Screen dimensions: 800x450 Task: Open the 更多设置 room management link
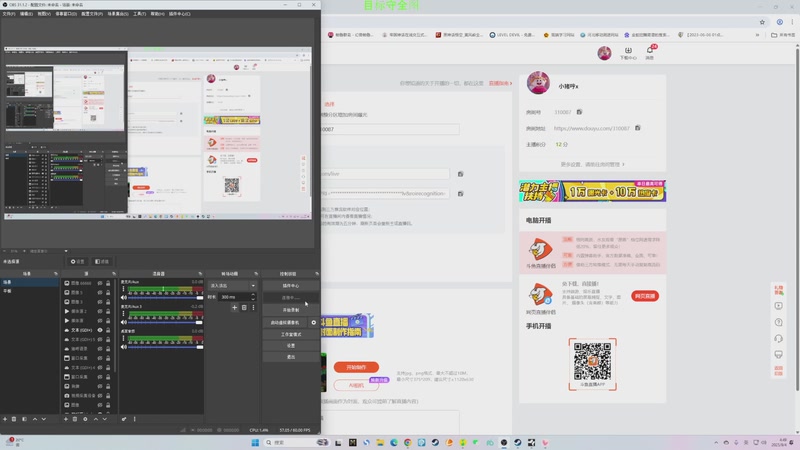(592, 164)
